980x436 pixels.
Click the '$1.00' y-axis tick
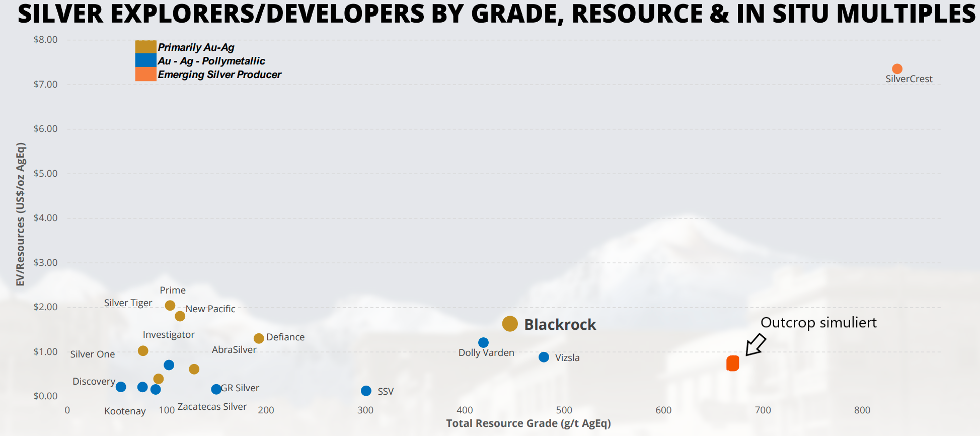(45, 352)
